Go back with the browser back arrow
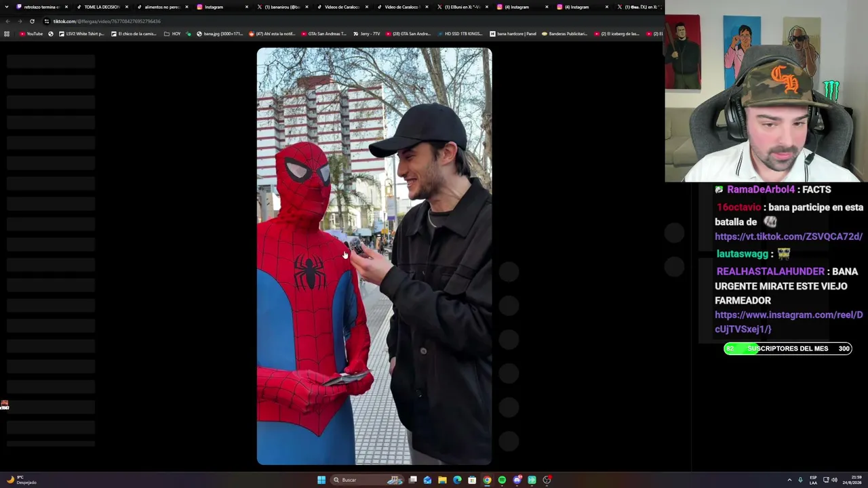 pyautogui.click(x=7, y=21)
